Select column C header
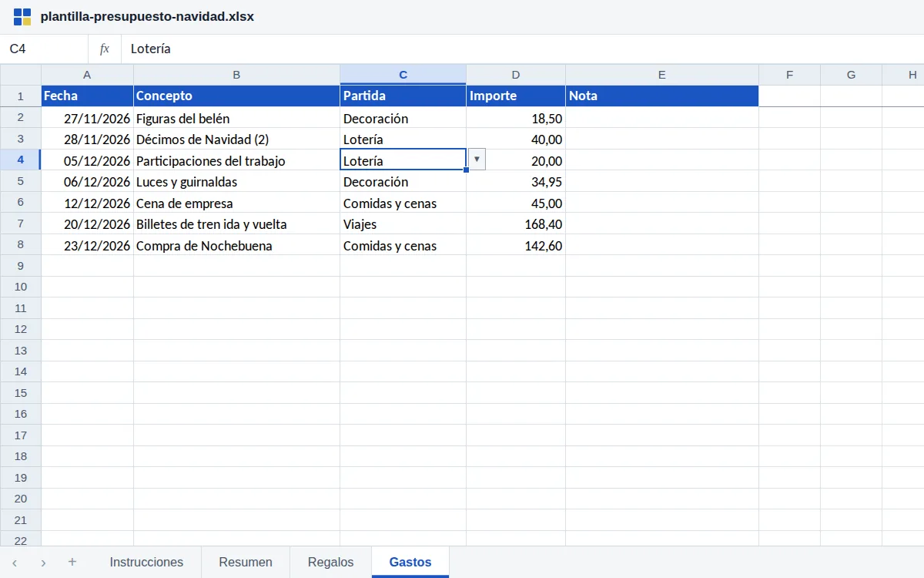924x578 pixels. [403, 75]
